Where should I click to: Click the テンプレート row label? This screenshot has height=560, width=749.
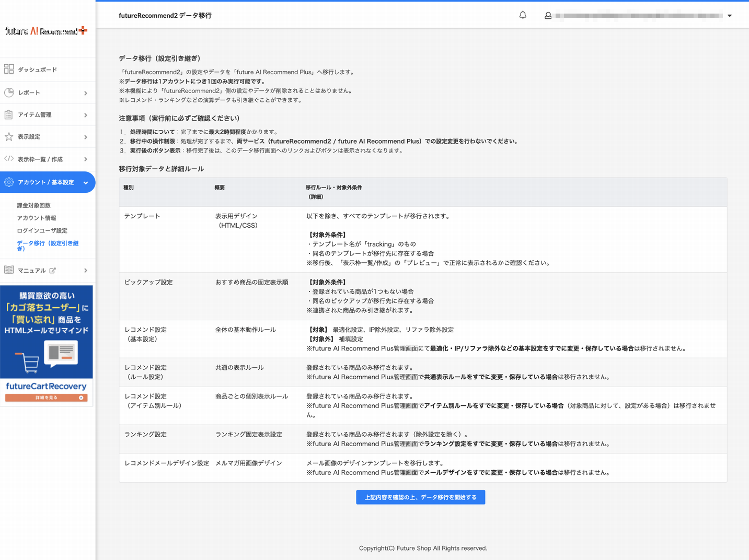(x=142, y=216)
